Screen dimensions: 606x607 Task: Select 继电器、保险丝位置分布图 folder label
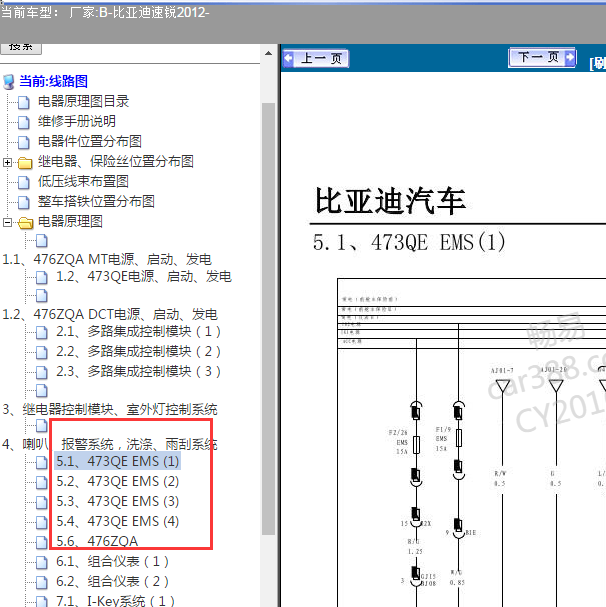coord(116,161)
